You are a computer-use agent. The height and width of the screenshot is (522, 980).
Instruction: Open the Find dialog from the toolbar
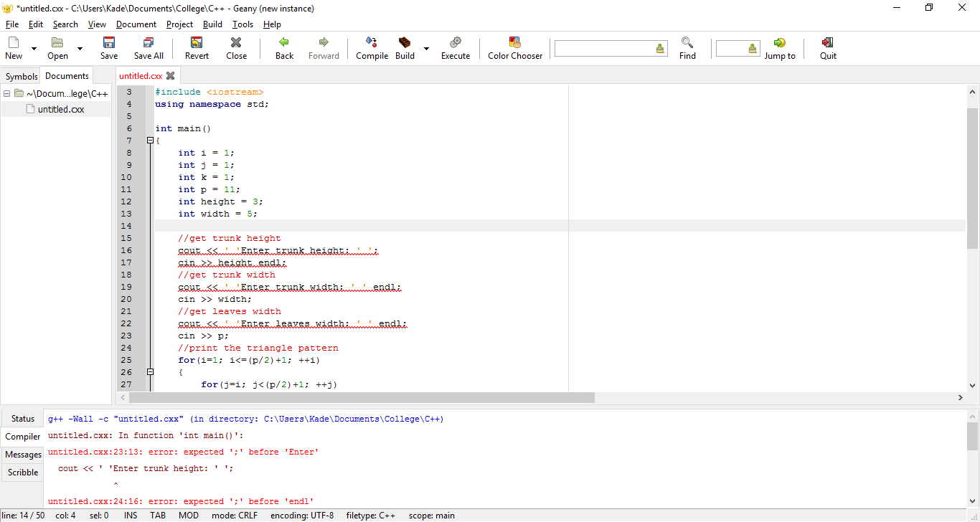687,48
